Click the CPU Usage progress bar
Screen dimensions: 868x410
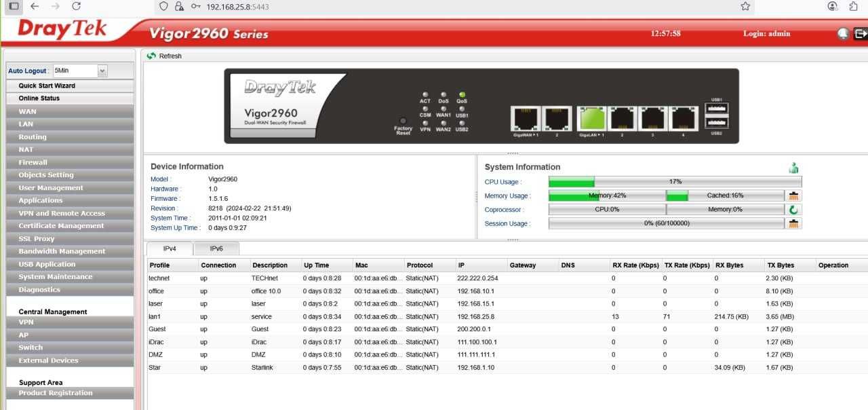tap(675, 182)
